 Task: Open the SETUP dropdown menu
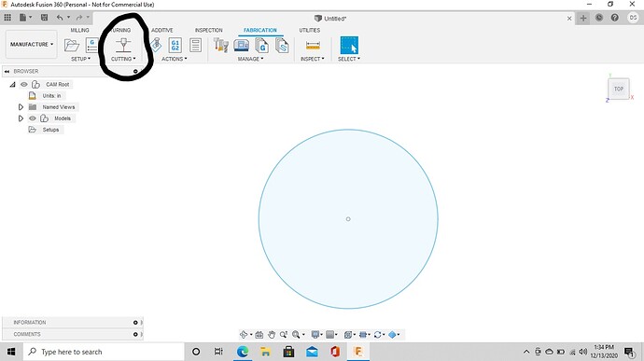pyautogui.click(x=80, y=59)
